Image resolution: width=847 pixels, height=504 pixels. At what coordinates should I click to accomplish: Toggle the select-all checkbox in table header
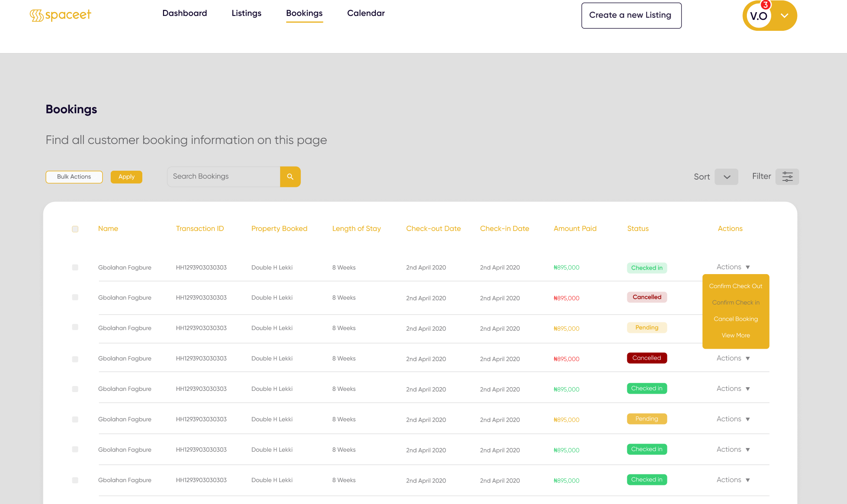[75, 229]
